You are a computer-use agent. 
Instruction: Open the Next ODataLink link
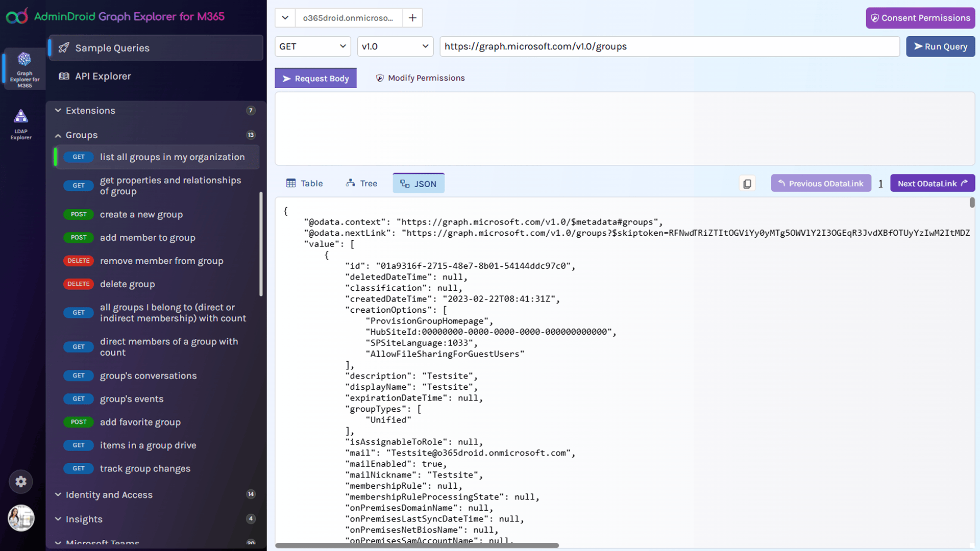pos(932,183)
